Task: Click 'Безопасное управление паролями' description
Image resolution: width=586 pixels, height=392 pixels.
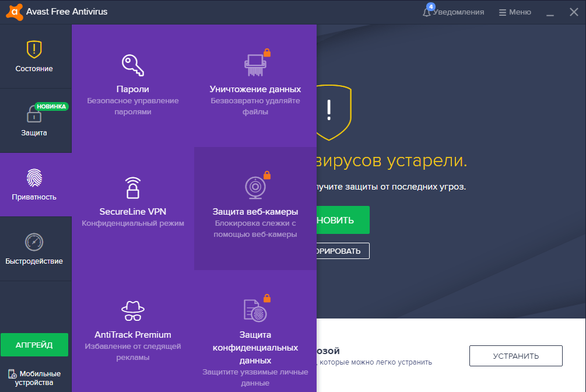Action: [x=133, y=106]
